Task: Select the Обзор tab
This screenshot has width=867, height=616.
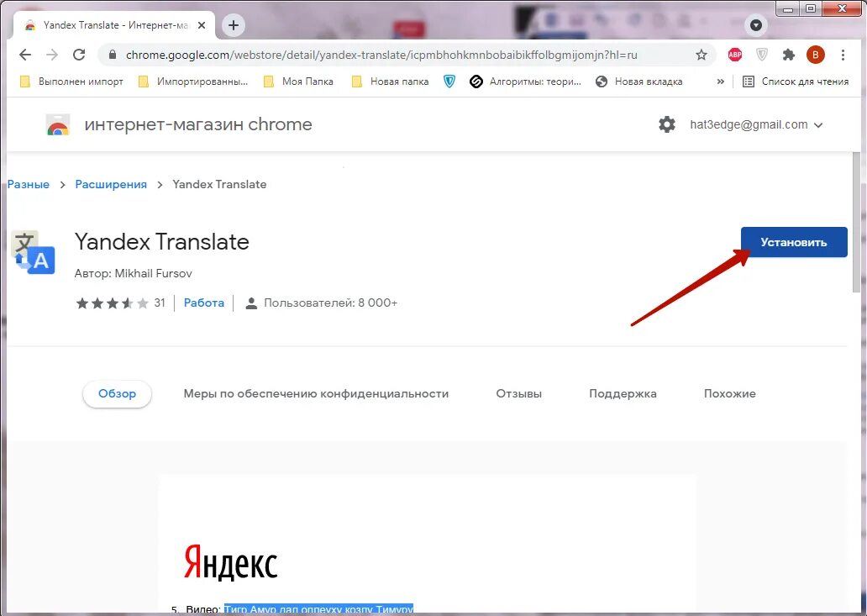Action: 118,393
